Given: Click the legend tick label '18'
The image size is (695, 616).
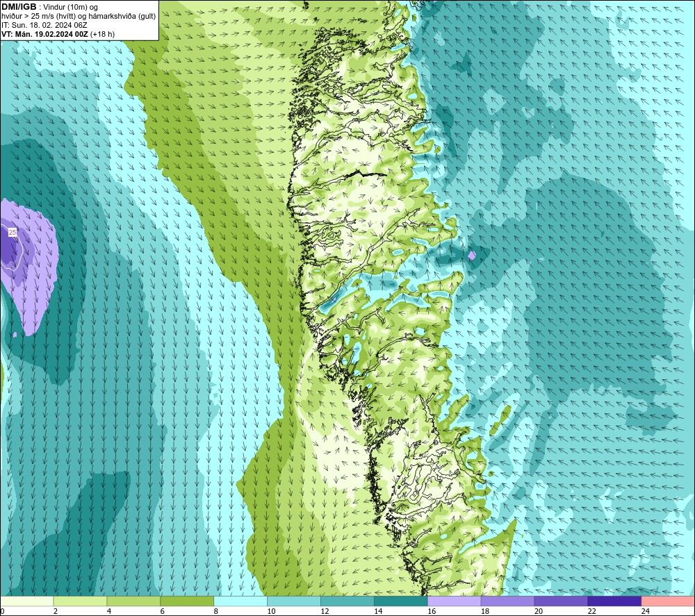Looking at the screenshot, I should [x=485, y=611].
